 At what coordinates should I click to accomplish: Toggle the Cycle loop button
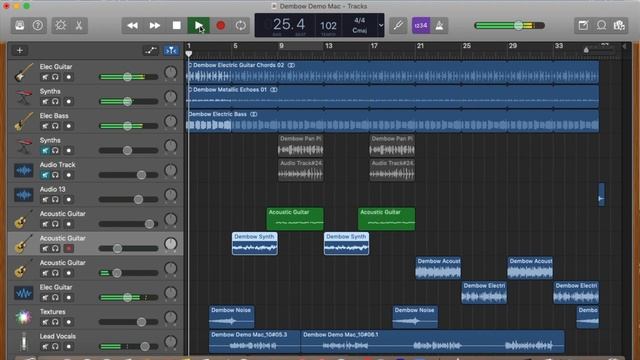241,25
